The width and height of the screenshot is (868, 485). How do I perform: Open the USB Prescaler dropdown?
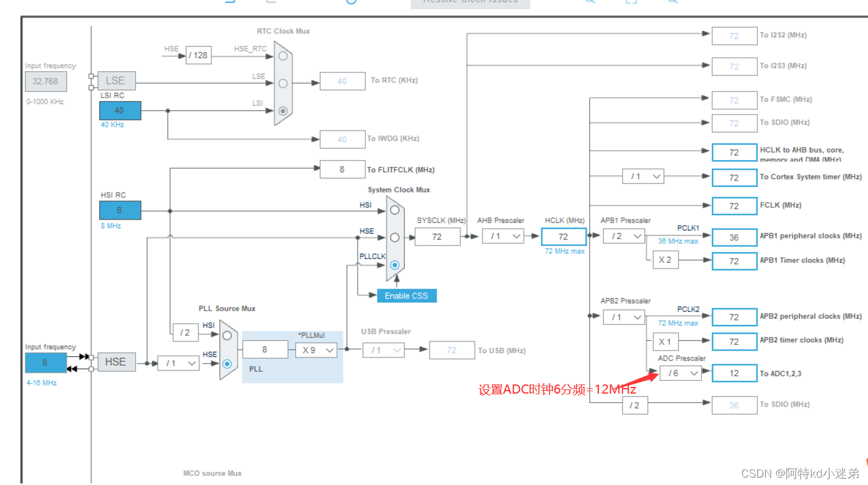pyautogui.click(x=383, y=350)
